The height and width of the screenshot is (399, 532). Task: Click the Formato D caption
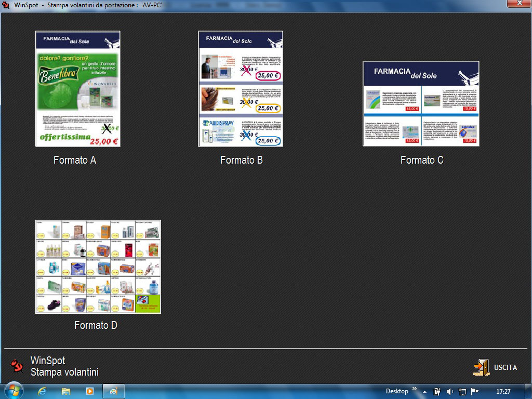tap(96, 325)
